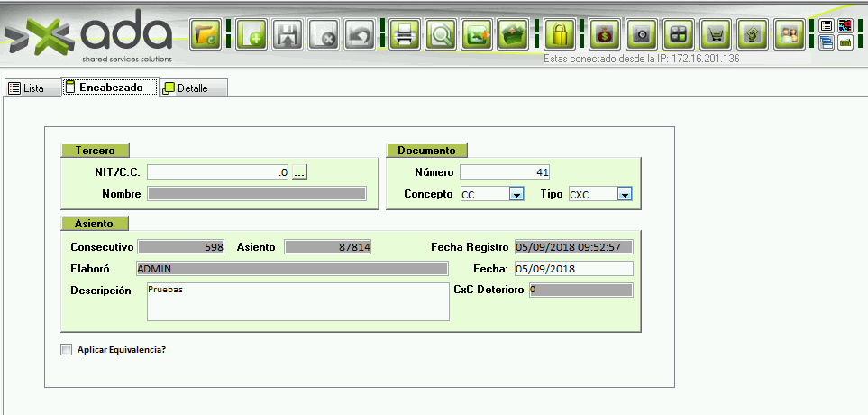Open search with the magnifying glass icon
868x415 pixels.
pyautogui.click(x=441, y=35)
